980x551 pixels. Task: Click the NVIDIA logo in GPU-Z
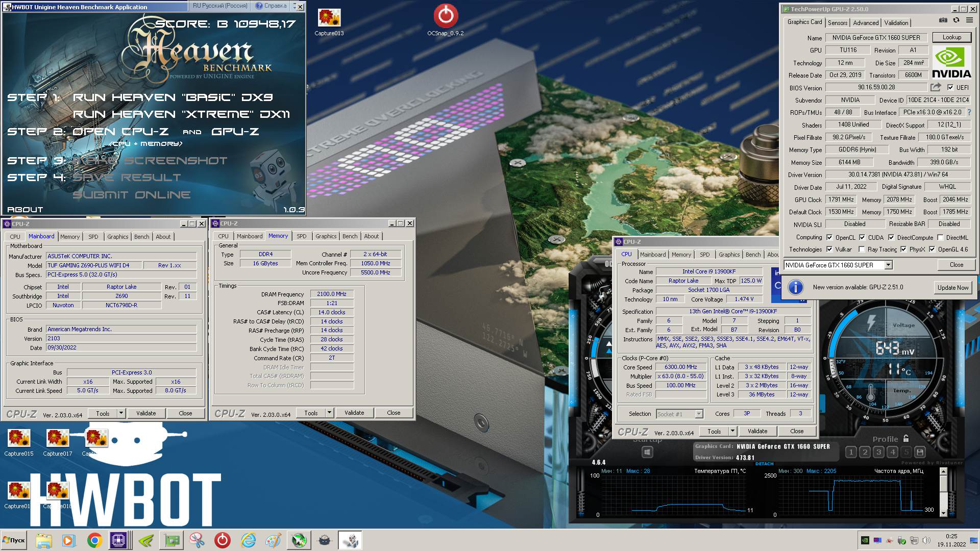951,62
